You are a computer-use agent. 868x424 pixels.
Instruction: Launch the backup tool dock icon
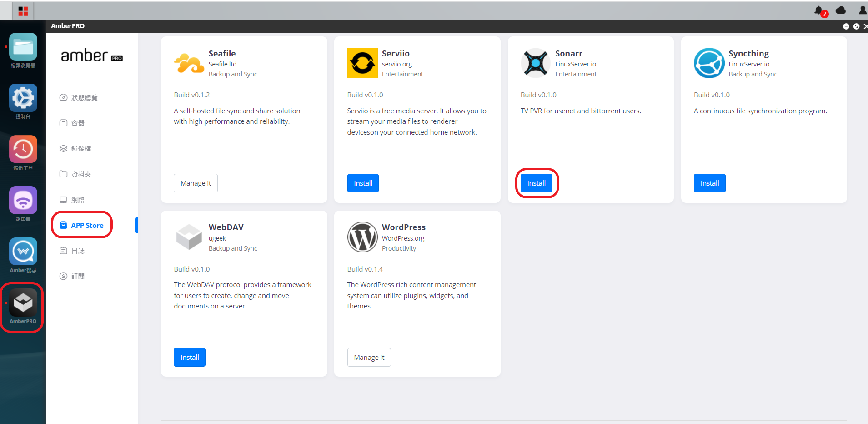(23, 149)
